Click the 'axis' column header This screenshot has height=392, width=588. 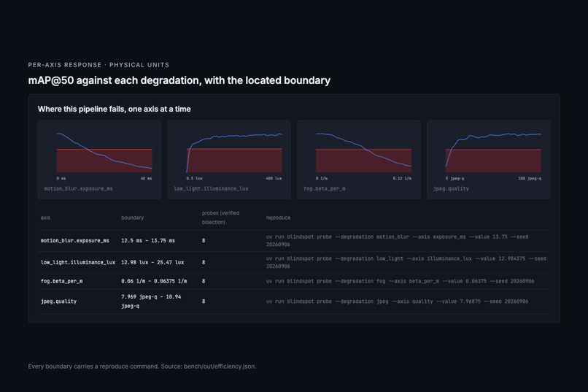45,218
